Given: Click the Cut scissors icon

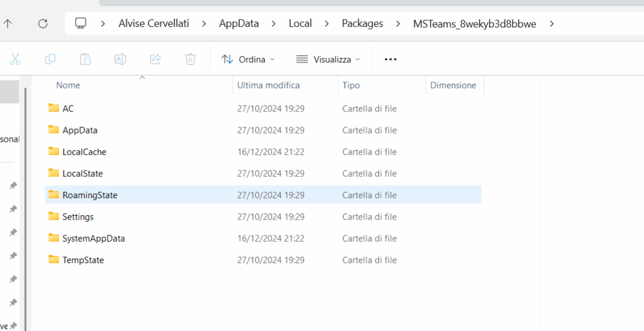Looking at the screenshot, I should pos(15,59).
